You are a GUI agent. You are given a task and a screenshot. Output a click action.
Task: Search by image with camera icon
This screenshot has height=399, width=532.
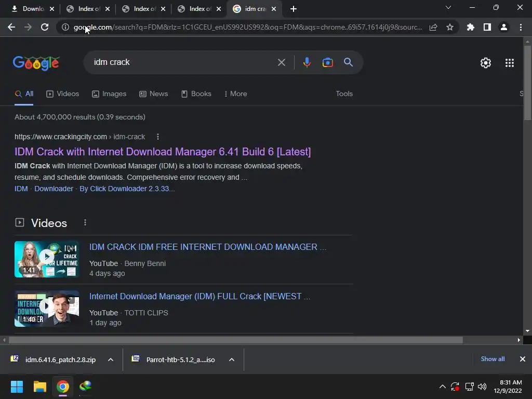[328, 62]
